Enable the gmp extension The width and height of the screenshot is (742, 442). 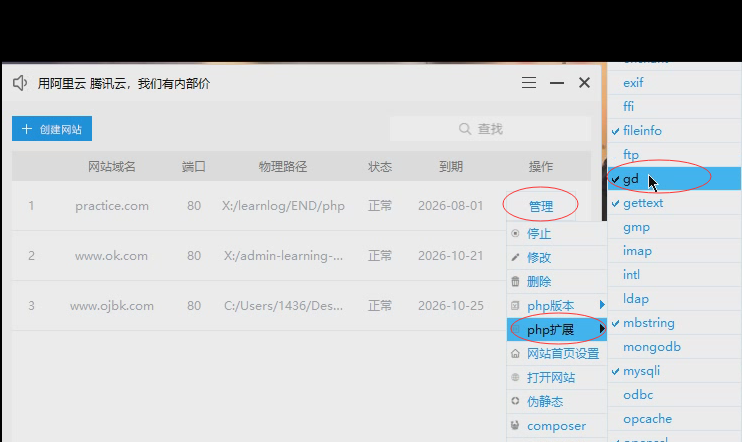[674, 227]
